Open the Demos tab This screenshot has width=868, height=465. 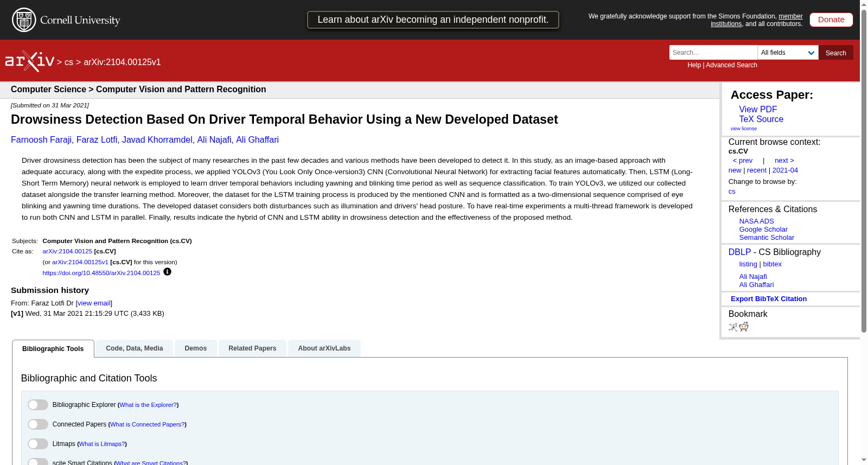tap(196, 348)
